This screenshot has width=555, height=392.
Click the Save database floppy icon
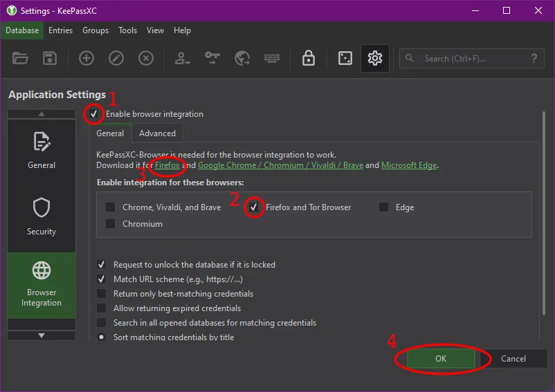50,58
